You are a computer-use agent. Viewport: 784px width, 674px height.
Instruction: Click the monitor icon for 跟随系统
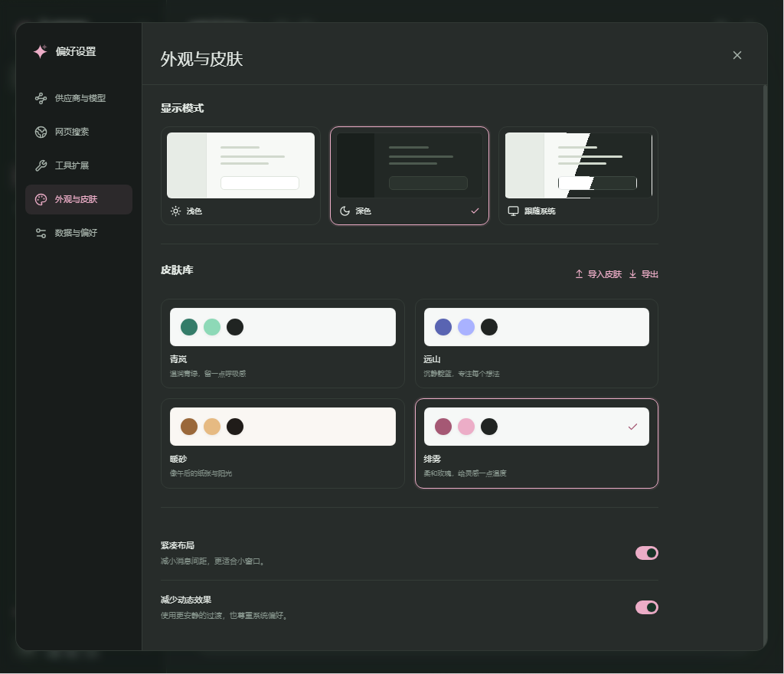coord(514,211)
